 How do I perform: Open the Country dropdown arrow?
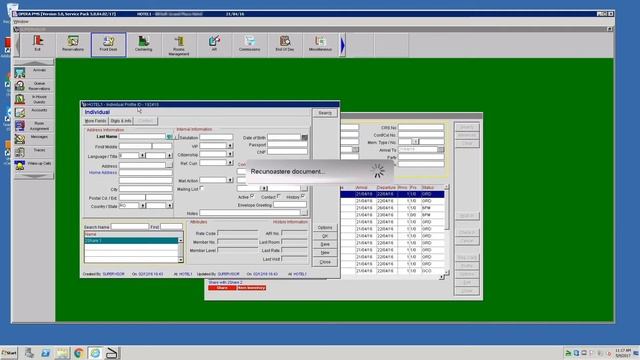pyautogui.click(x=142, y=206)
